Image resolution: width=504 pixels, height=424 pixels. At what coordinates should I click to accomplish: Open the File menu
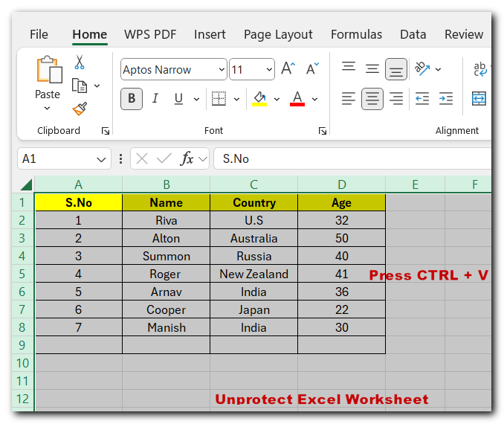(39, 34)
